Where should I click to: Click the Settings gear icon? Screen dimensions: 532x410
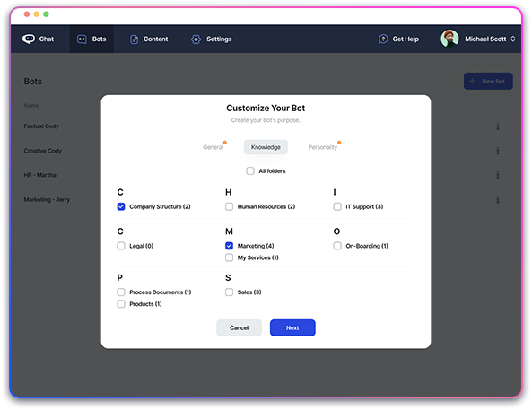(196, 39)
